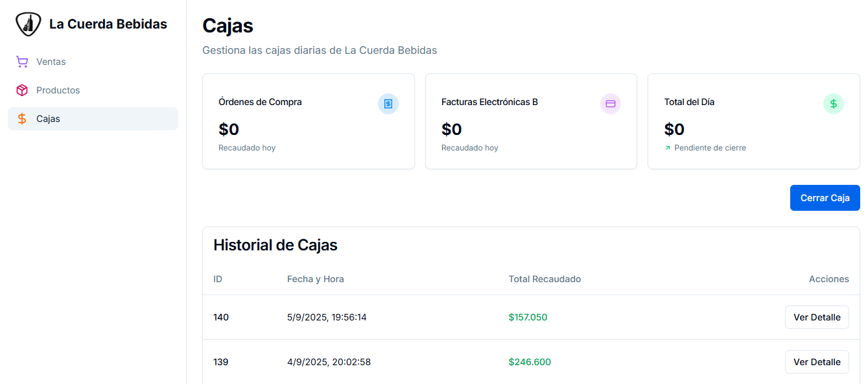
Task: Click the $0 total on Órdenes de Compra card
Action: [x=228, y=129]
